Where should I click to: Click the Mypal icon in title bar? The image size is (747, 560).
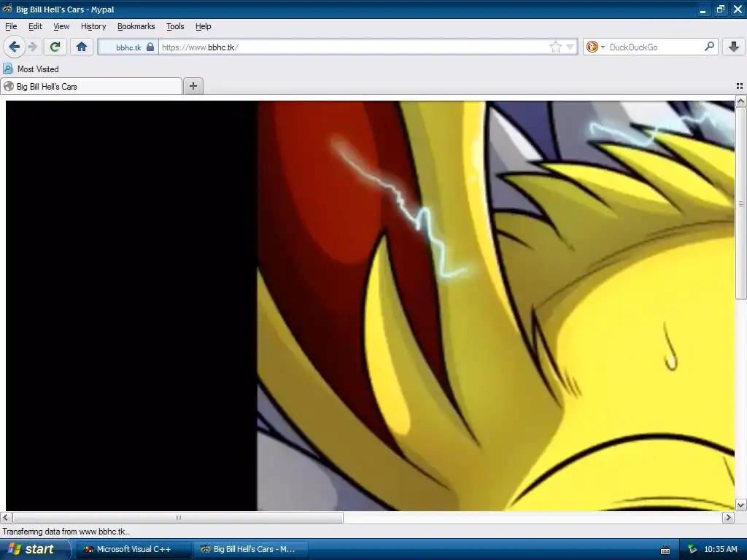pos(7,9)
